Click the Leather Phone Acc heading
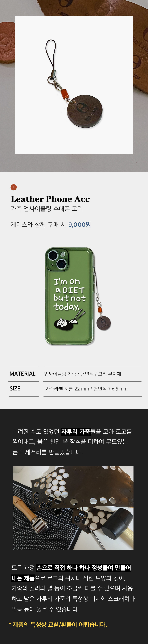This screenshot has width=148, height=644. [50, 199]
